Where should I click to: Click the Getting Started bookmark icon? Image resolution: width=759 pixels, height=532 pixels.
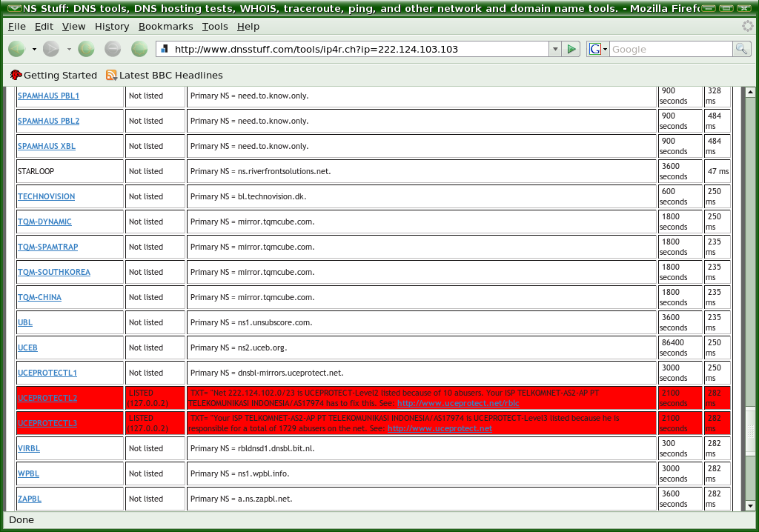click(16, 75)
